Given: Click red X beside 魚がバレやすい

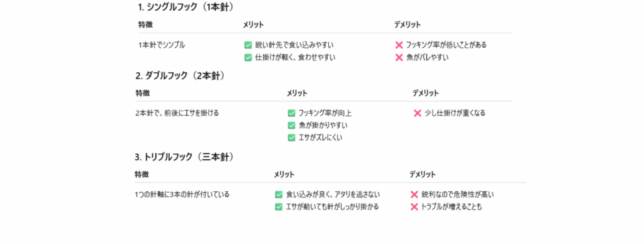Looking at the screenshot, I should [x=399, y=57].
